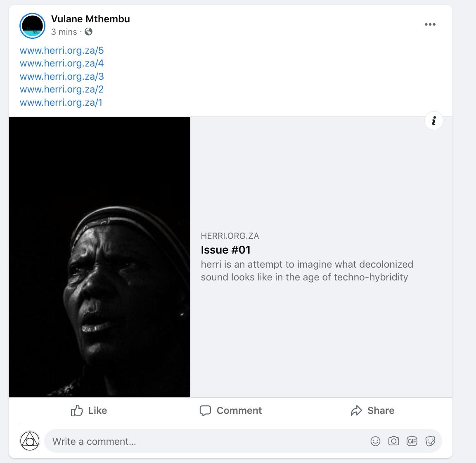Image resolution: width=476 pixels, height=463 pixels.
Task: Open Vulane Mthembu's profile picture
Action: click(32, 26)
